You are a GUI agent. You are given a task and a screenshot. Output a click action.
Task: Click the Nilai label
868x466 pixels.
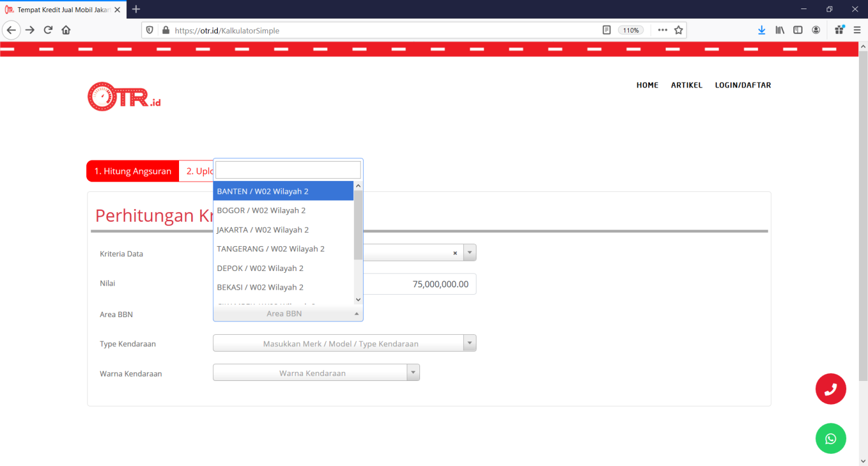click(107, 283)
